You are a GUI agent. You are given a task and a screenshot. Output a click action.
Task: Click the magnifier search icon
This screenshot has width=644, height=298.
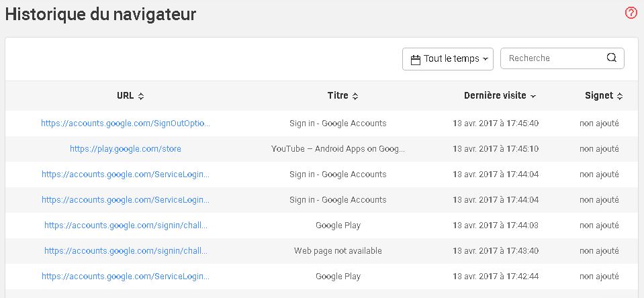click(x=612, y=58)
